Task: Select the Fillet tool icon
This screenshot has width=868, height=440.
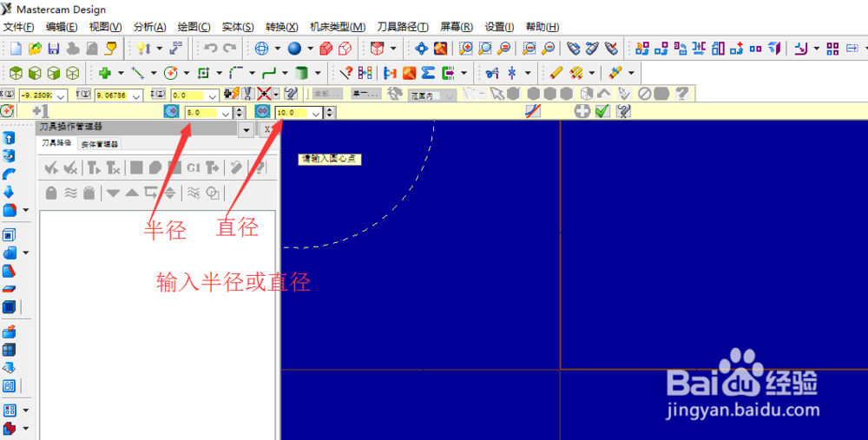Action: [x=236, y=73]
